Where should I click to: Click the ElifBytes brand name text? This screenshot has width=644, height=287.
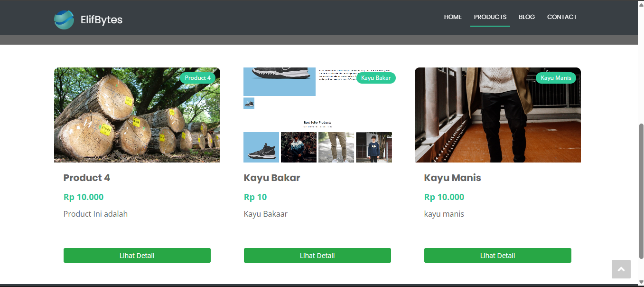coord(102,19)
